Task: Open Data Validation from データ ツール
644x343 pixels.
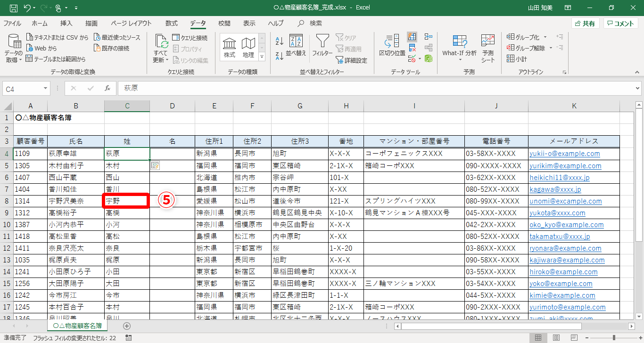Action: point(412,59)
